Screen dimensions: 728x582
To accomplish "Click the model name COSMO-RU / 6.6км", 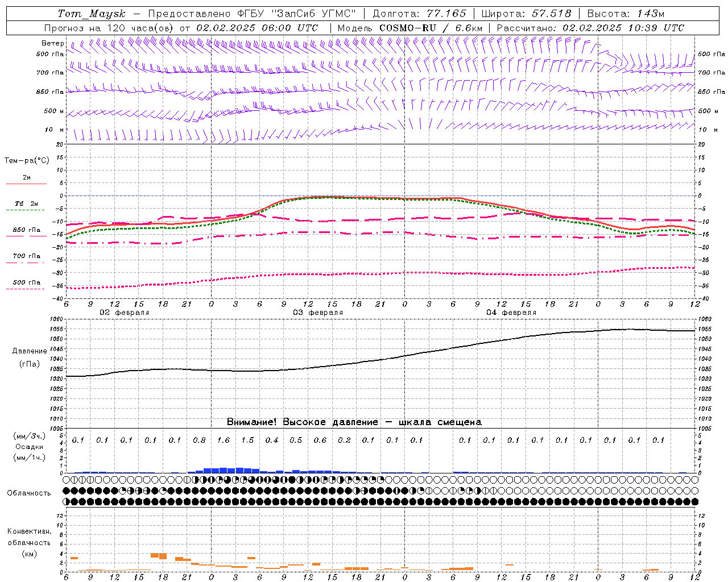I will click(x=431, y=28).
